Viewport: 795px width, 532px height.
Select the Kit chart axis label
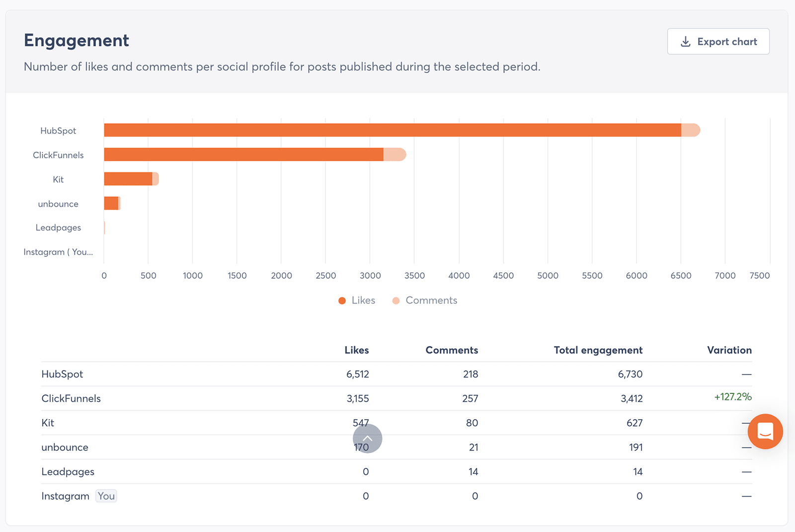(x=58, y=179)
